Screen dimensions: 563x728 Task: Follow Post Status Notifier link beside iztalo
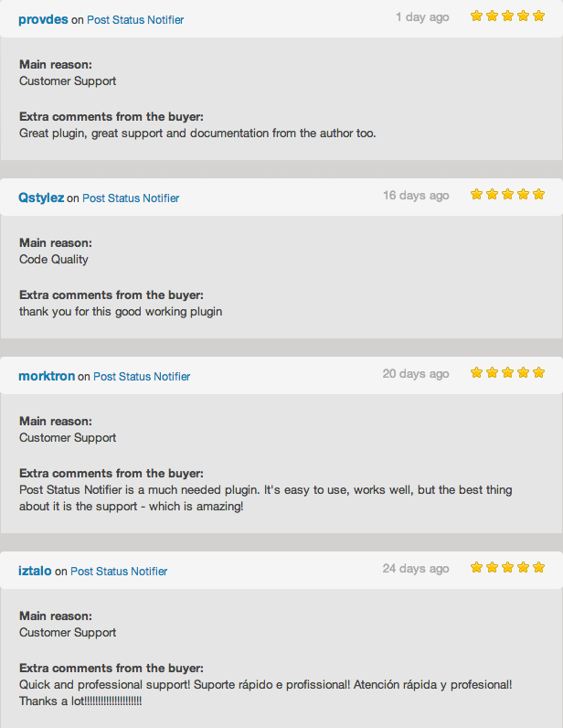(x=119, y=571)
